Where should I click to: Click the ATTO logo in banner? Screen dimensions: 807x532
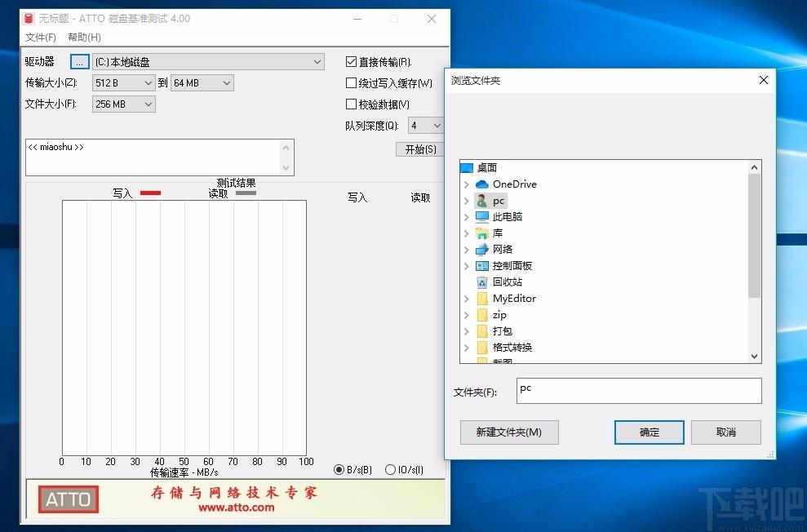(69, 499)
